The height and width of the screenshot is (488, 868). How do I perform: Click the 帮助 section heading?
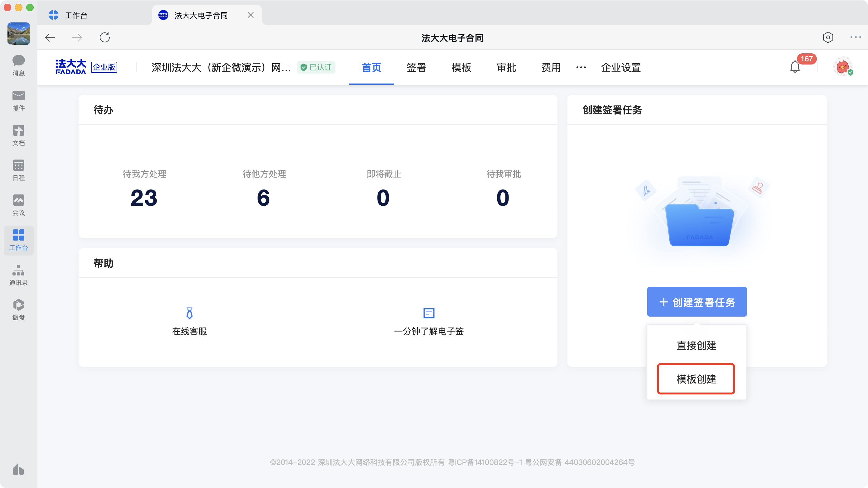coord(103,263)
